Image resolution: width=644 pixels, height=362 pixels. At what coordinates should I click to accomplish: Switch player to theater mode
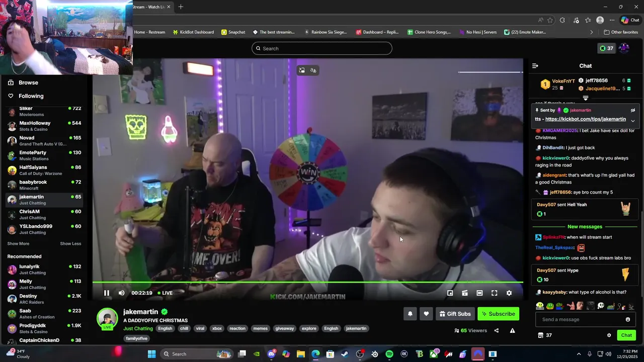coord(479,293)
